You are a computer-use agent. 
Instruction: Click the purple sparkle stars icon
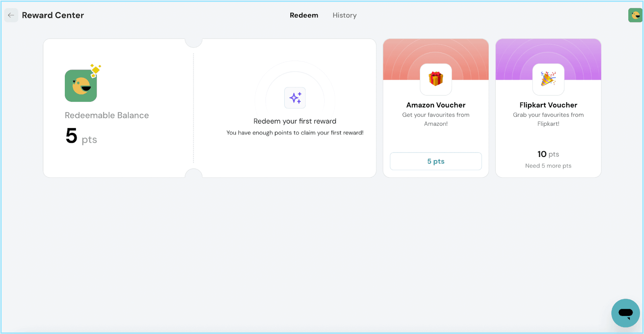coord(295,98)
